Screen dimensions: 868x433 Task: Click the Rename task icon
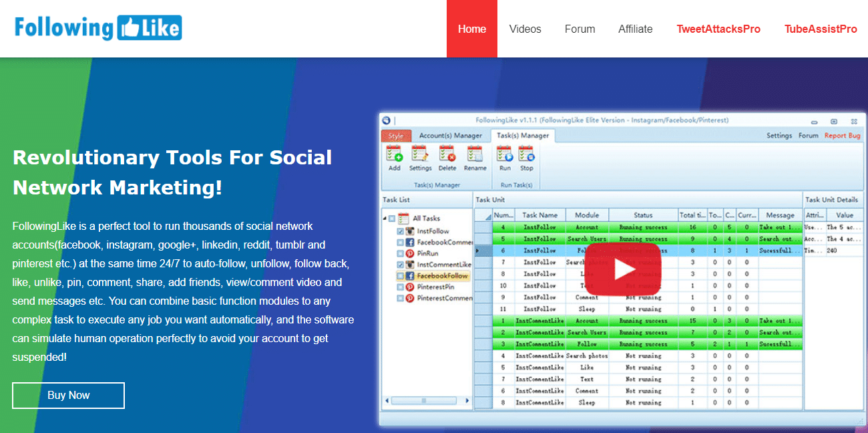coord(475,155)
